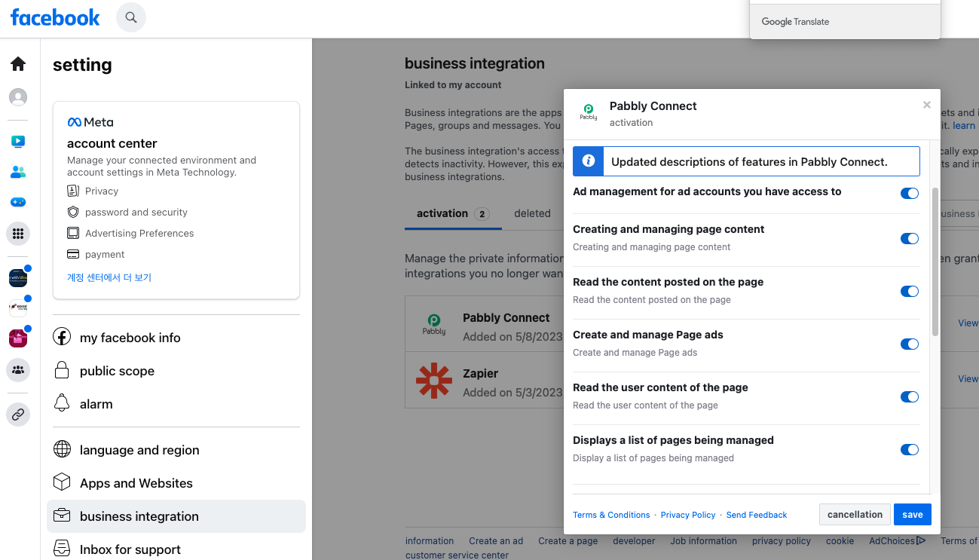979x560 pixels.
Task: Click the facebook logo
Action: pos(55,17)
